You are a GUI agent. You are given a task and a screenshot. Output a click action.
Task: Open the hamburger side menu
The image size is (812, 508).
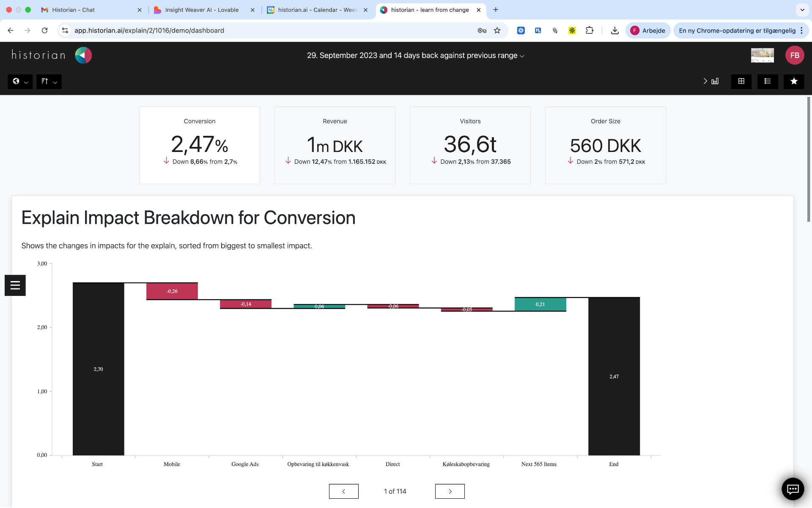coord(15,285)
